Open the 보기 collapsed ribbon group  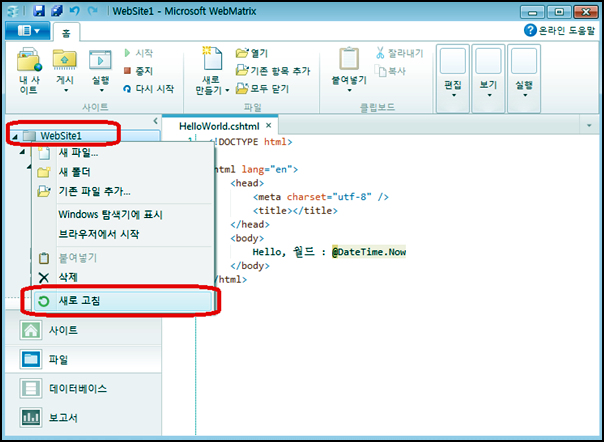pos(488,79)
